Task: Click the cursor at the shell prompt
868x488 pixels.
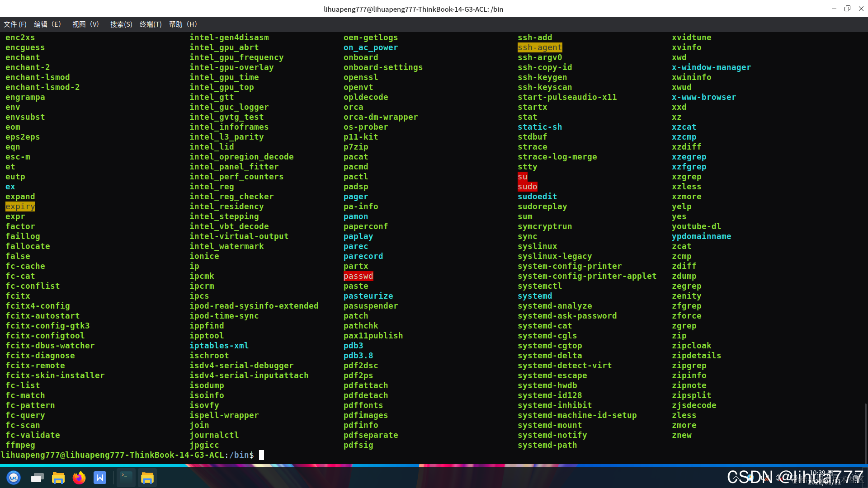Action: coord(261,455)
